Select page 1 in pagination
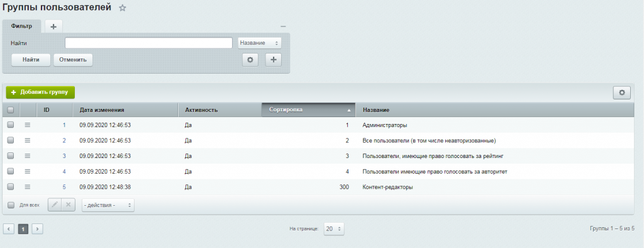This screenshot has height=248, width=644. (x=23, y=228)
